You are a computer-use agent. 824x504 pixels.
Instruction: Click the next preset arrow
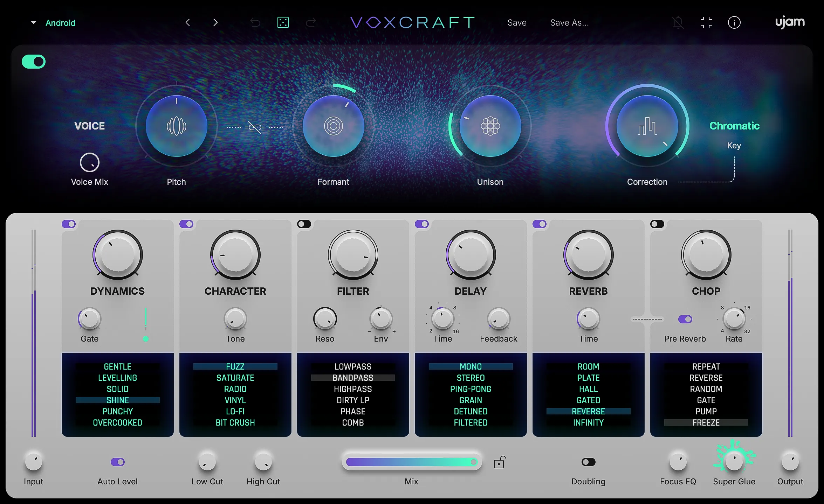coord(215,22)
